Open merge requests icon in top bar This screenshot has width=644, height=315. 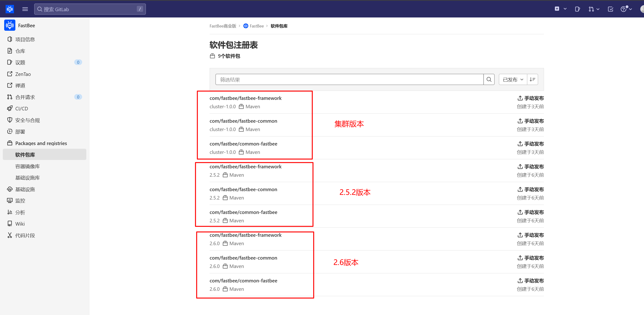pos(591,9)
